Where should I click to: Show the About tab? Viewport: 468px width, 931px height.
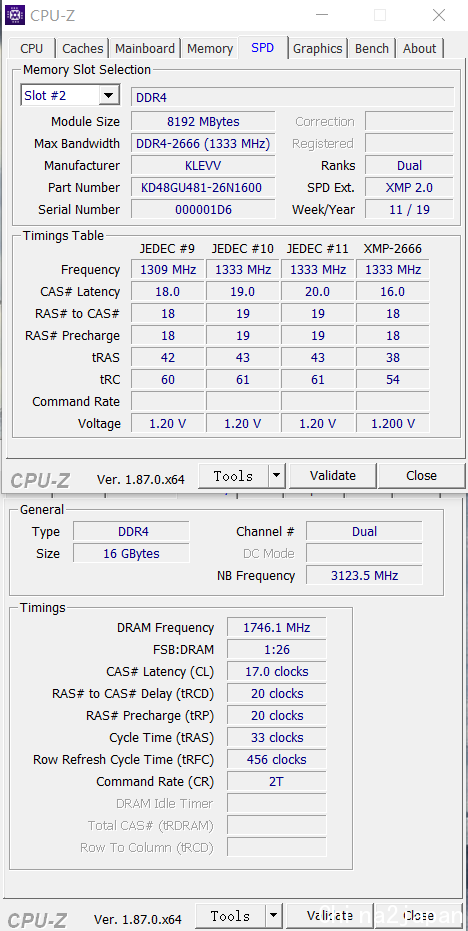point(419,49)
